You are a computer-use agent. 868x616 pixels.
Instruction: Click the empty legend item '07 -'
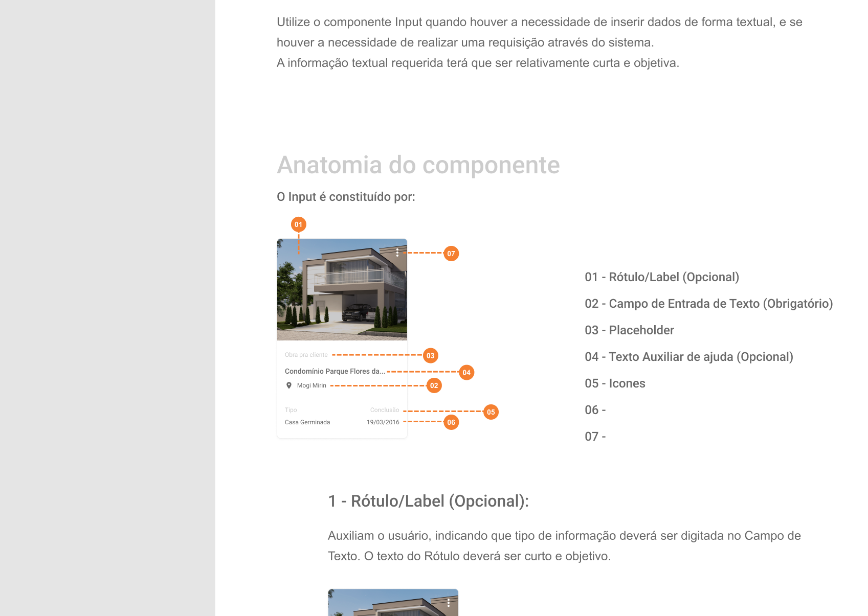click(595, 437)
